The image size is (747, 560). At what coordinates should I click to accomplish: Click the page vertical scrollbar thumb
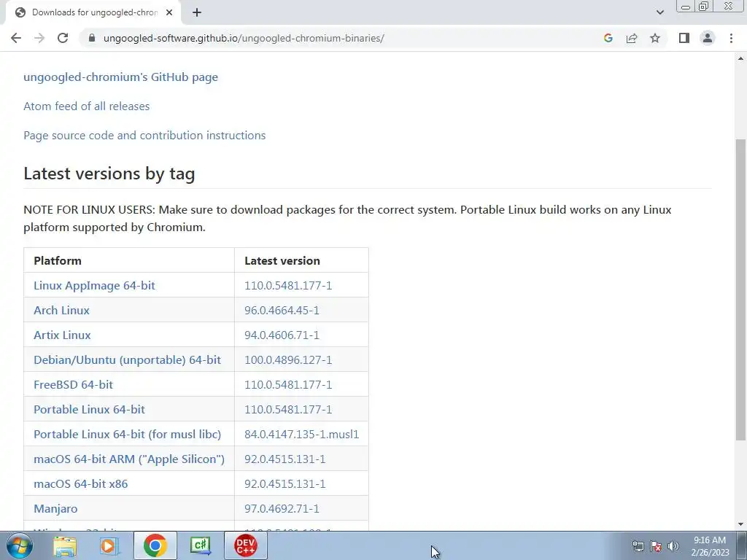[740, 289]
